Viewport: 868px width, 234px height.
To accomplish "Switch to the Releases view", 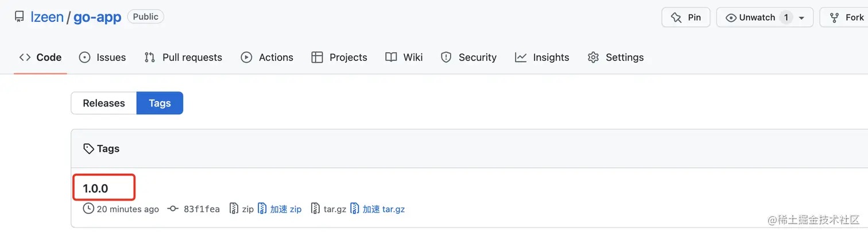I will [104, 103].
